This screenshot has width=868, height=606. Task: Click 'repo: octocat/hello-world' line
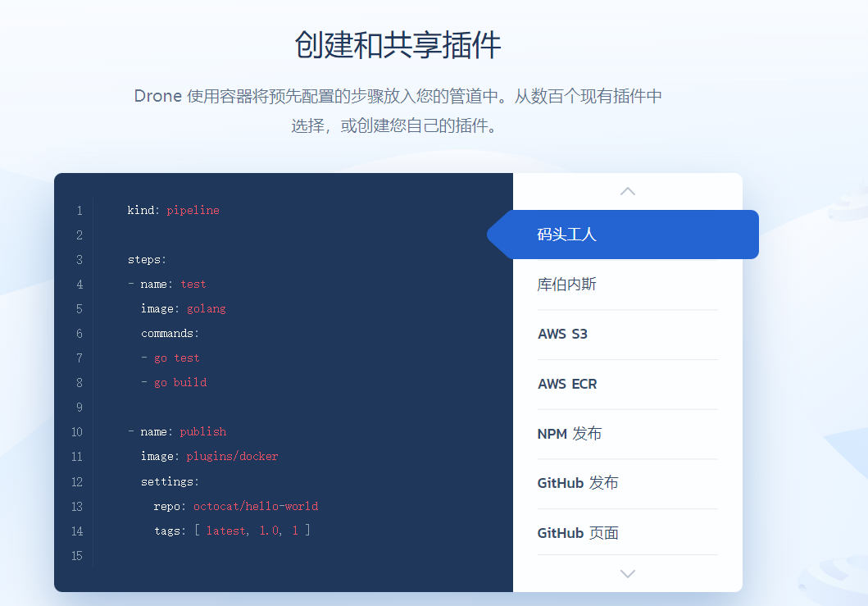(x=236, y=506)
